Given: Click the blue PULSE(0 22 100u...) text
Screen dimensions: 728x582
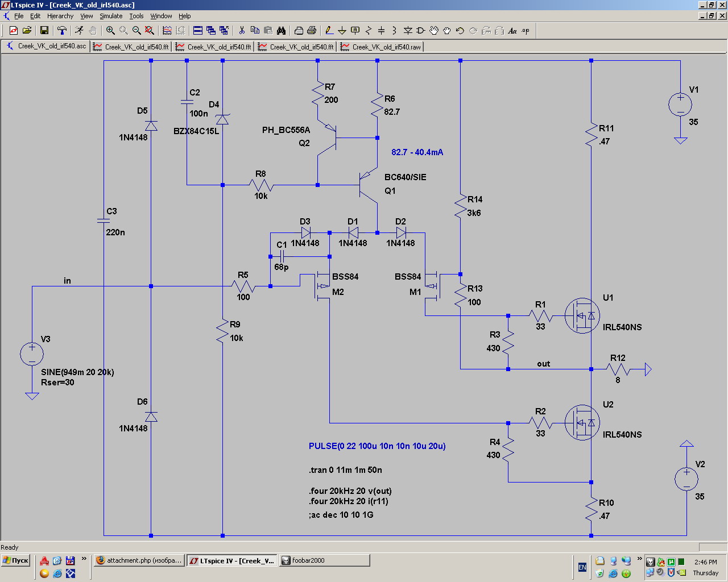Looking at the screenshot, I should [x=377, y=446].
